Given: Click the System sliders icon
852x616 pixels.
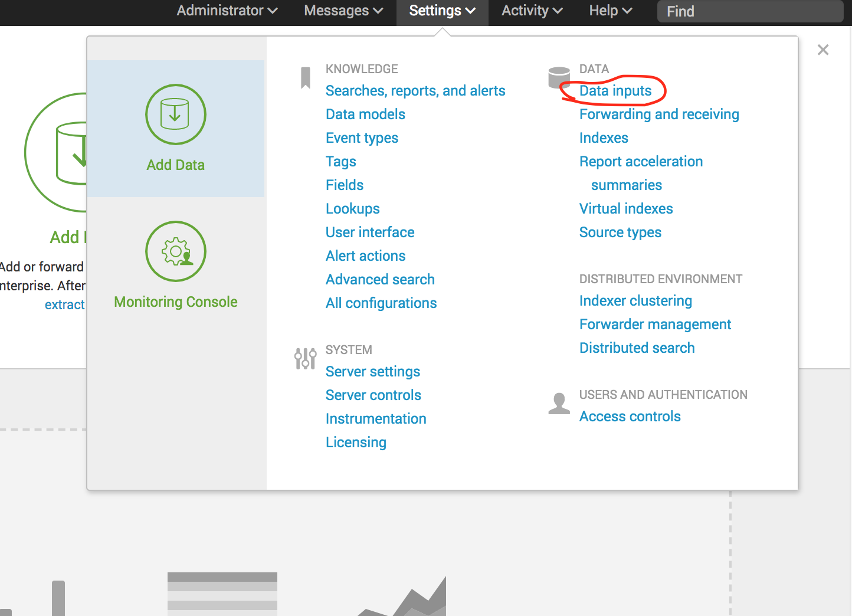Looking at the screenshot, I should [x=305, y=358].
